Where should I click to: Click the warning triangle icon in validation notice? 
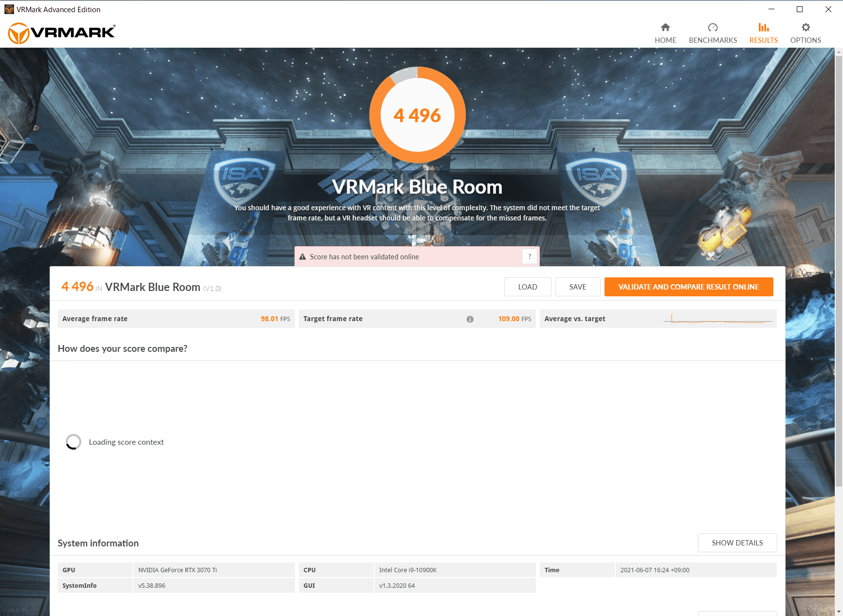[302, 257]
